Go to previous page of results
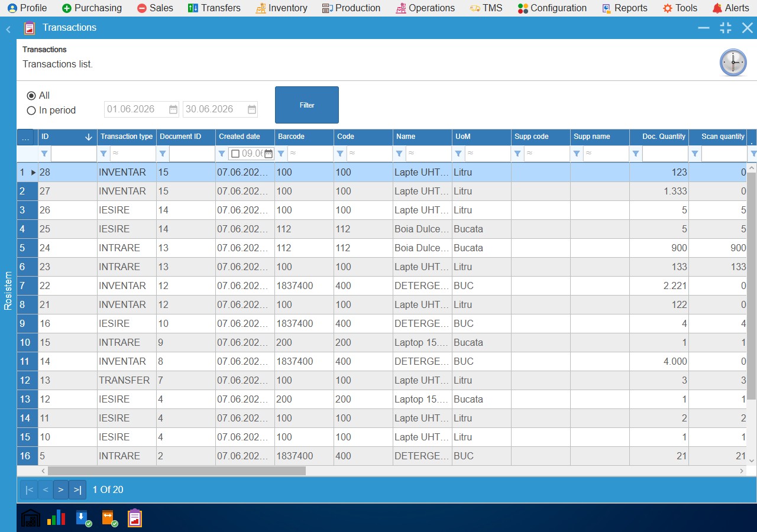This screenshot has height=532, width=757. tap(45, 490)
